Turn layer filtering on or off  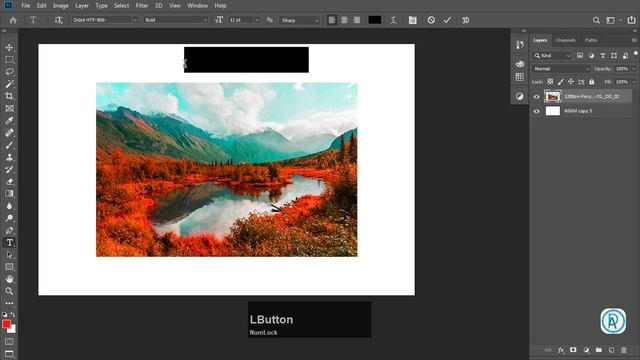click(x=636, y=53)
